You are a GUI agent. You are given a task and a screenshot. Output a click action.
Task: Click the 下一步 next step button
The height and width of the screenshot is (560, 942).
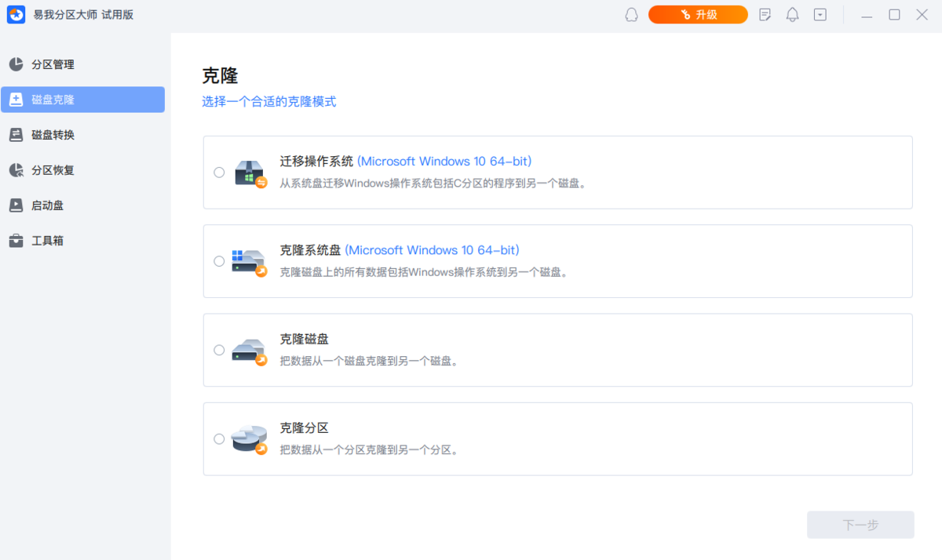click(x=860, y=525)
